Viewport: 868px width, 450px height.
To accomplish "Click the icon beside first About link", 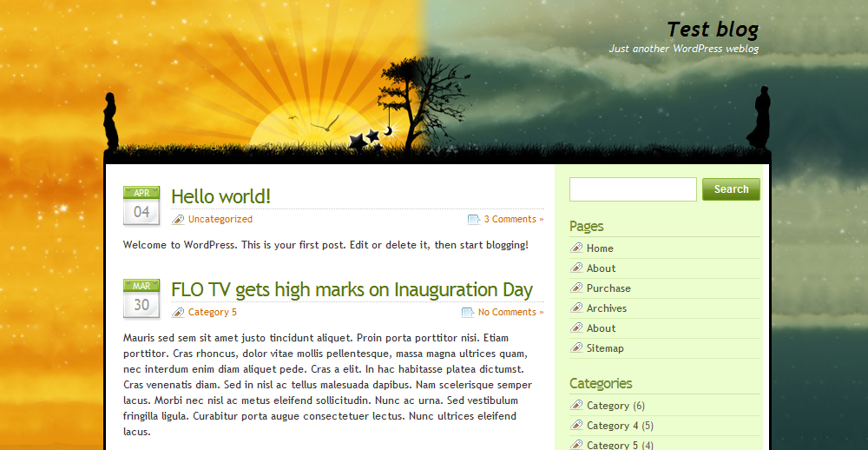I will click(x=576, y=268).
